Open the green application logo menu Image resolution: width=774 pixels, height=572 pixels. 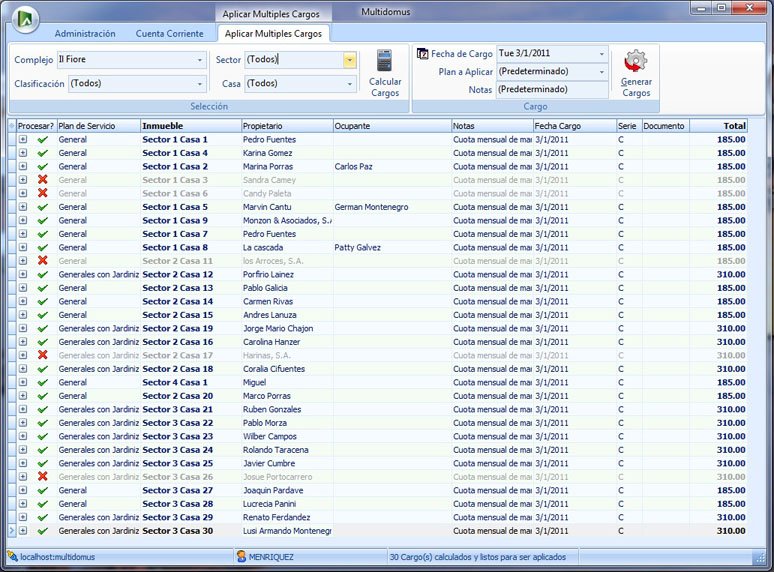tap(27, 19)
